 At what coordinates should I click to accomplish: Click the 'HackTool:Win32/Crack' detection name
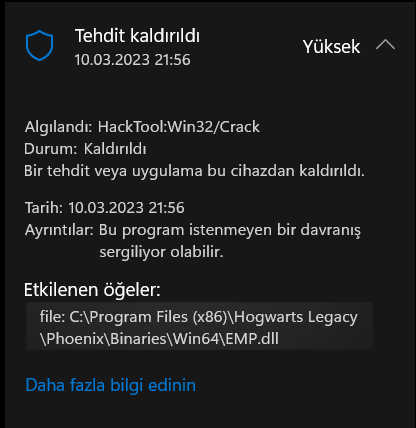pos(179,127)
